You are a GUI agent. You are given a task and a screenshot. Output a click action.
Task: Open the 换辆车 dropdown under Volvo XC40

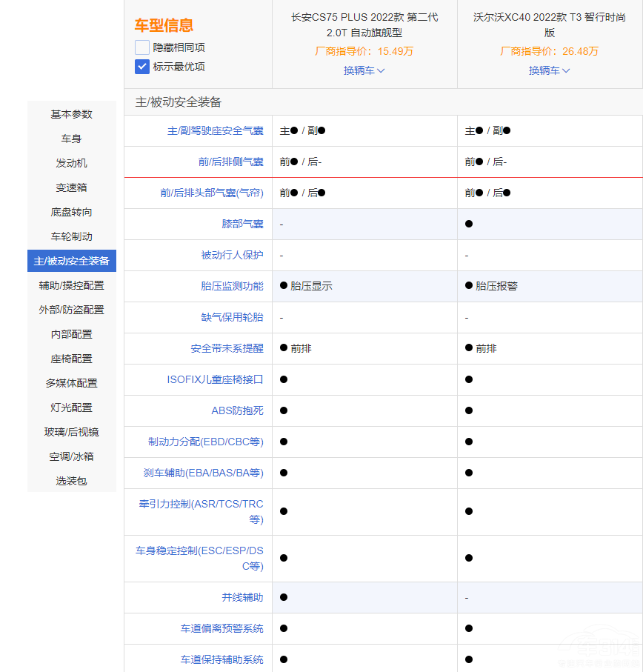[549, 70]
